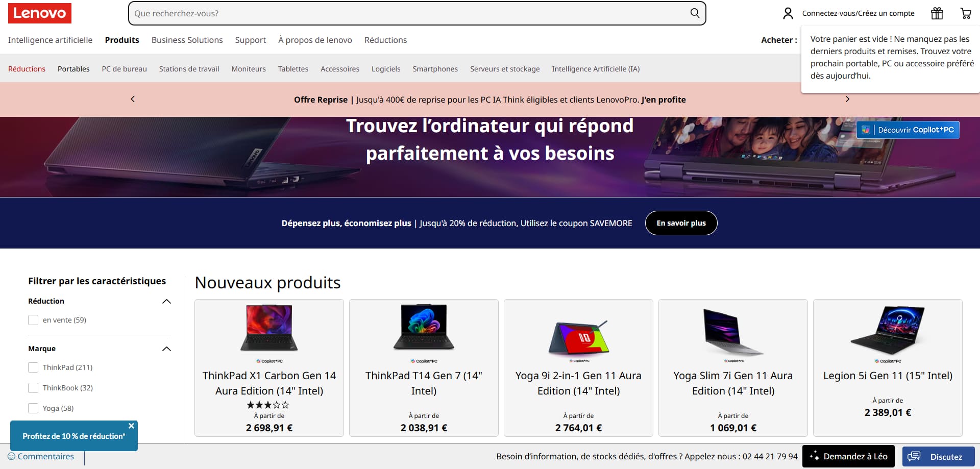The width and height of the screenshot is (980, 469).
Task: Click 'Yoga Slim 7i Gen 11 Aura Edition' title
Action: coord(733,383)
